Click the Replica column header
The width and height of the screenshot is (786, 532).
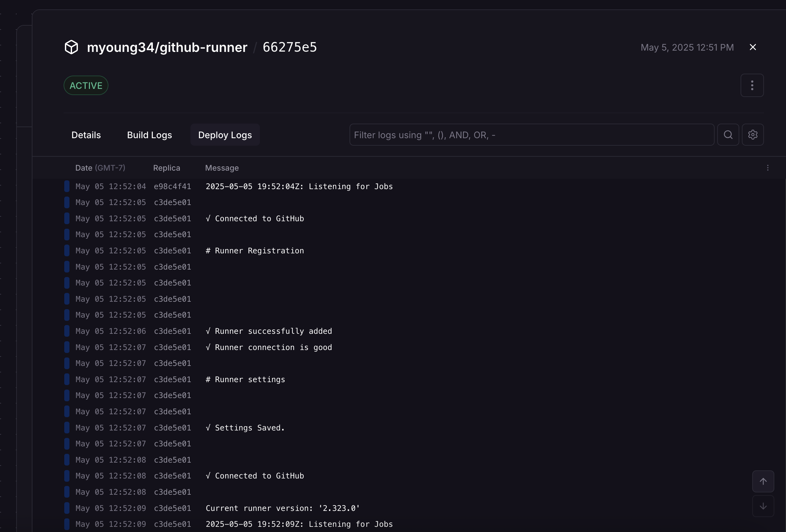point(166,168)
